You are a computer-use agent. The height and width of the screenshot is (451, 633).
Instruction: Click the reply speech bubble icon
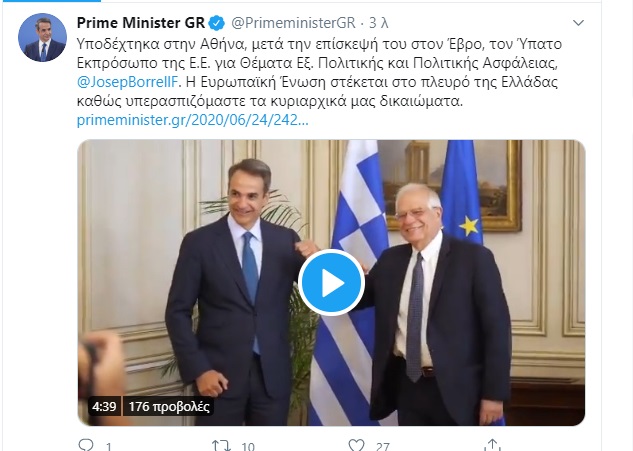[x=86, y=445]
